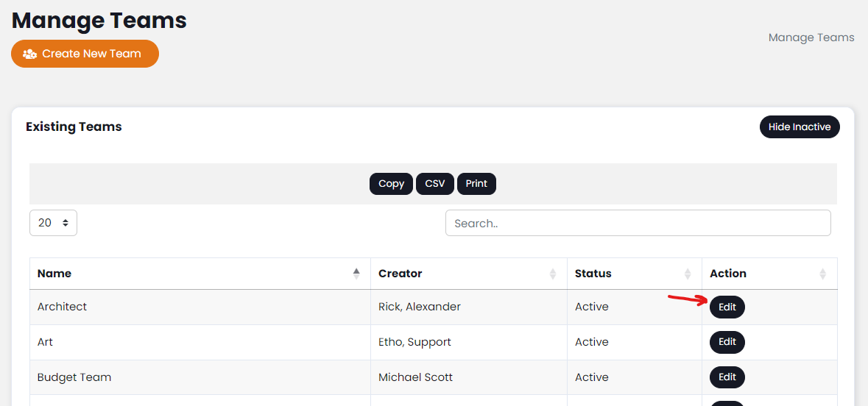Image resolution: width=868 pixels, height=406 pixels.
Task: Click the Manage Teams page title
Action: 99,21
